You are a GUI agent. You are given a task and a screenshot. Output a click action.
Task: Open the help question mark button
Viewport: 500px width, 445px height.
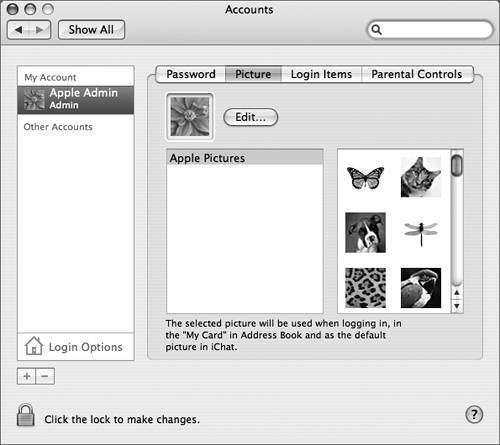coord(474,415)
